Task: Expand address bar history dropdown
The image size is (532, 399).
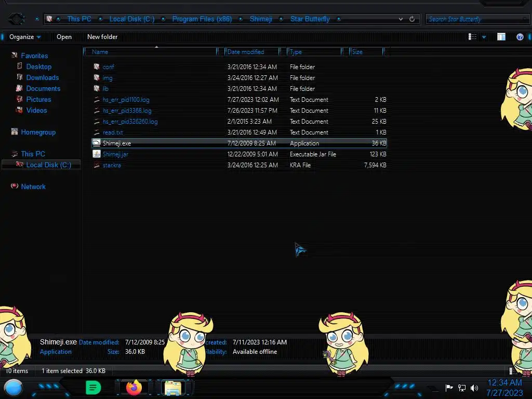Action: [x=401, y=19]
